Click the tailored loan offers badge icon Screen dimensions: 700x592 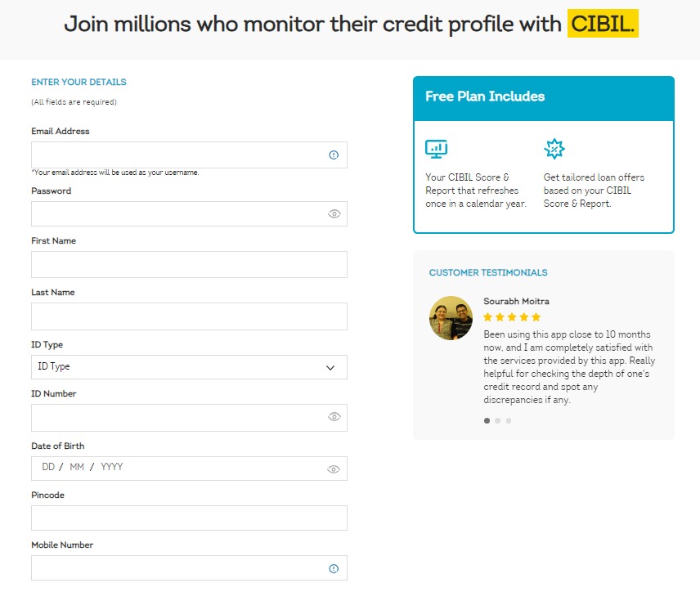pos(554,149)
